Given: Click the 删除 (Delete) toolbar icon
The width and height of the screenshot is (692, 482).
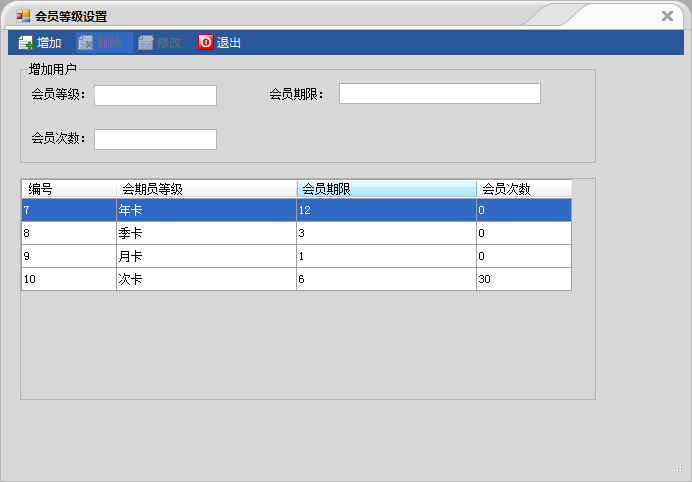Looking at the screenshot, I should point(86,43).
